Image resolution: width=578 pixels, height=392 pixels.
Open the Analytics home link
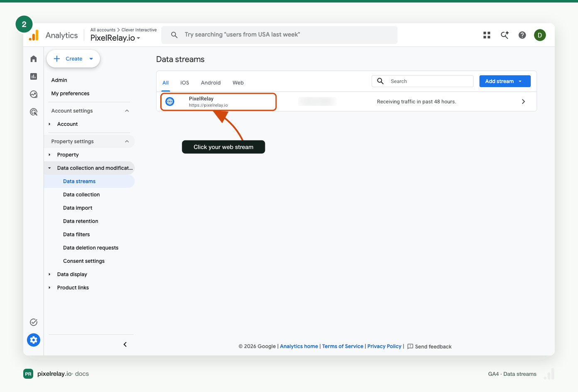tap(299, 346)
